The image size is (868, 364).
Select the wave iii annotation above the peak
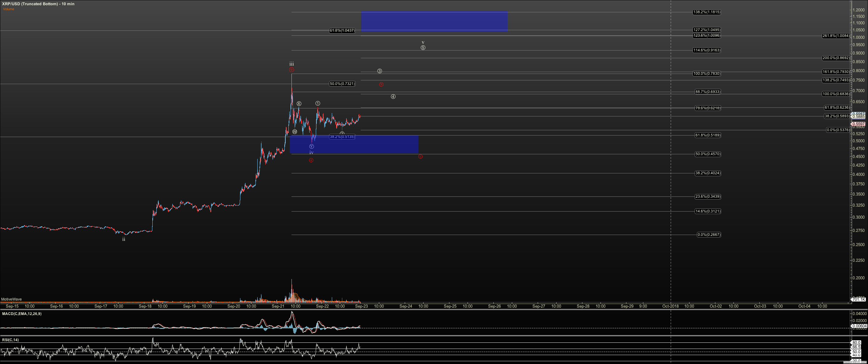[291, 64]
